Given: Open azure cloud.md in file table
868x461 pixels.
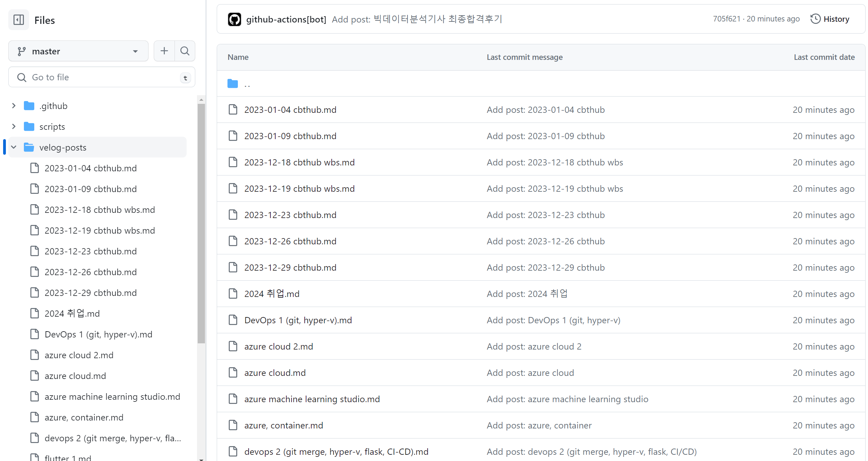Looking at the screenshot, I should pyautogui.click(x=275, y=373).
